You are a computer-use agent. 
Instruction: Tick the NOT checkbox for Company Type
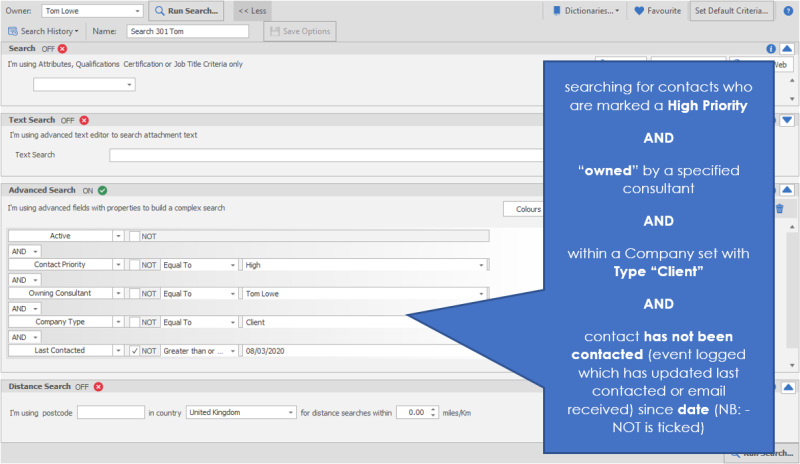135,323
